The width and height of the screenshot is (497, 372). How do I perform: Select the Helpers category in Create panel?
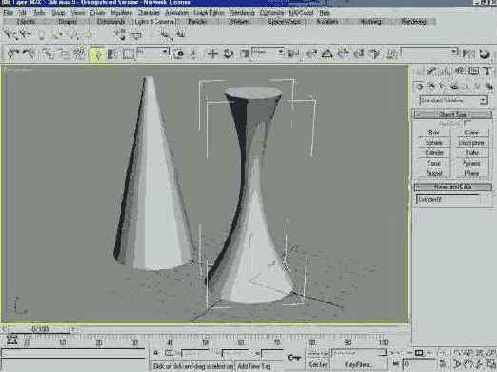(x=466, y=86)
